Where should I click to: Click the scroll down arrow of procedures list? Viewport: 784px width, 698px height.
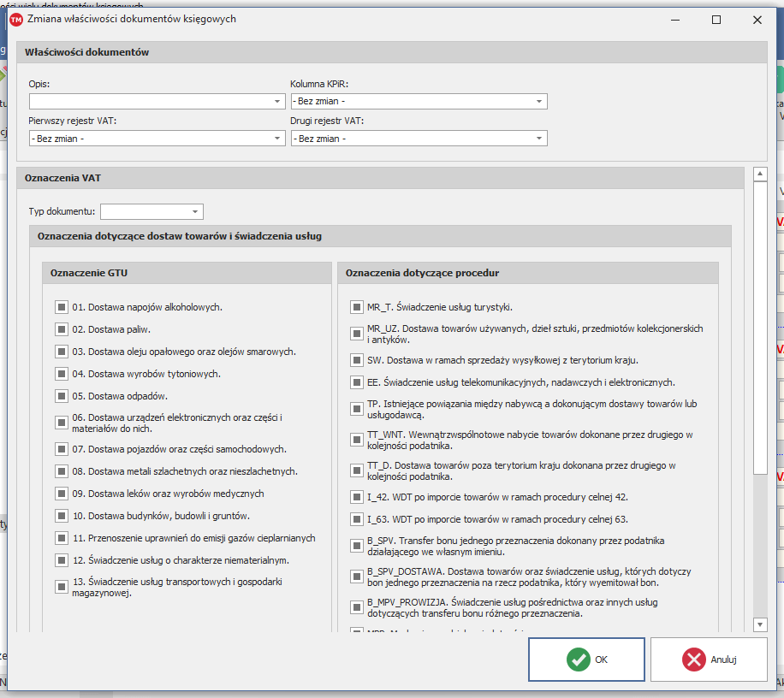tap(759, 624)
